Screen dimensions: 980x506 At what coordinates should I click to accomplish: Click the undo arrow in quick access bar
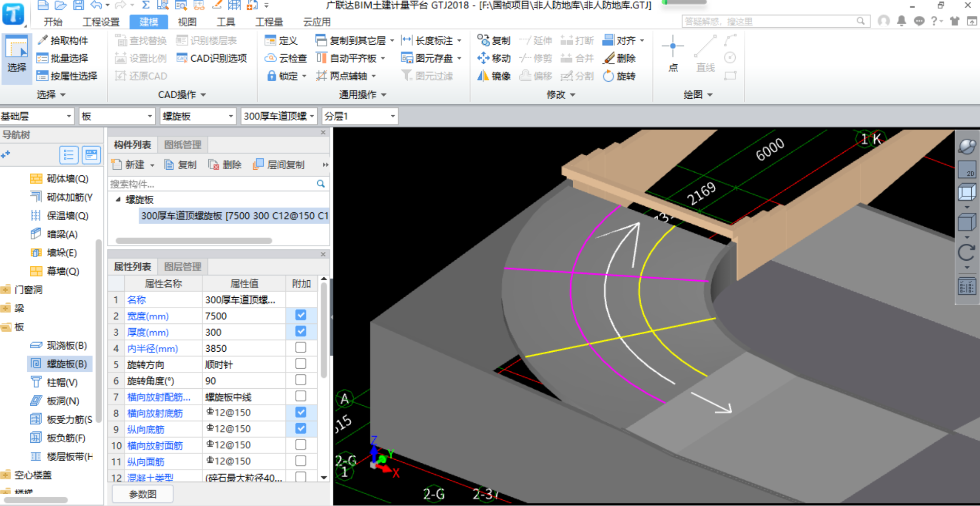[x=96, y=6]
